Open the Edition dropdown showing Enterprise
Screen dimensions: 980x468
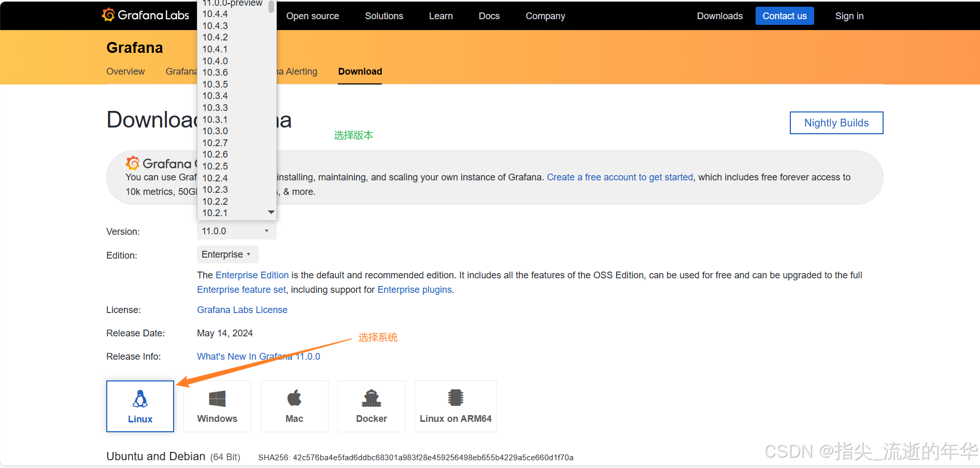228,254
